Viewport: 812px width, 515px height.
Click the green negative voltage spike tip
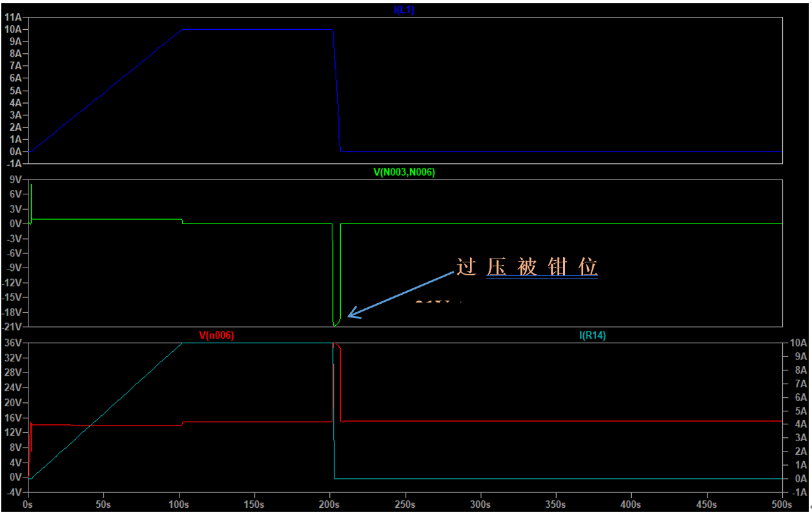[x=335, y=324]
